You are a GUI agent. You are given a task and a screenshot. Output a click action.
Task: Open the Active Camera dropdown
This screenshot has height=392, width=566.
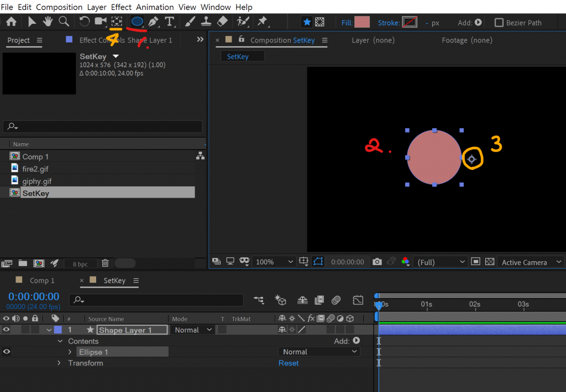[531, 262]
